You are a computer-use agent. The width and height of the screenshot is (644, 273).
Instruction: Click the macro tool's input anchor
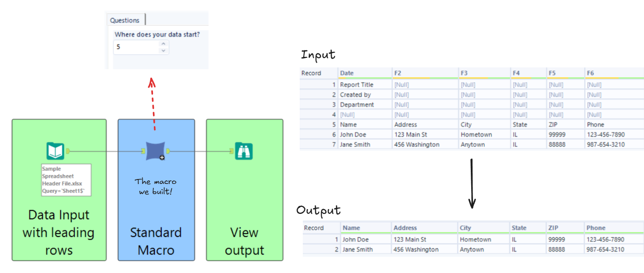(143, 151)
